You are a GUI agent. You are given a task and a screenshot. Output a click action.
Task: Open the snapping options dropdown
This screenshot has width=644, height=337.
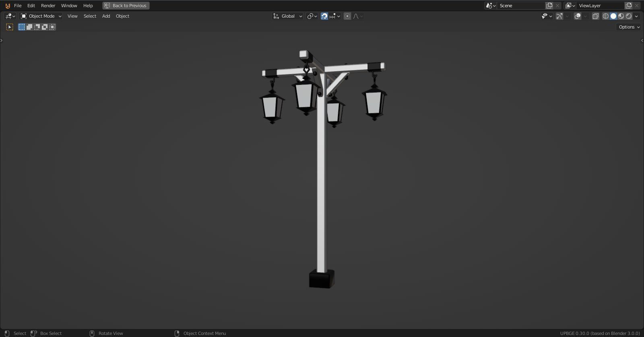click(x=335, y=16)
